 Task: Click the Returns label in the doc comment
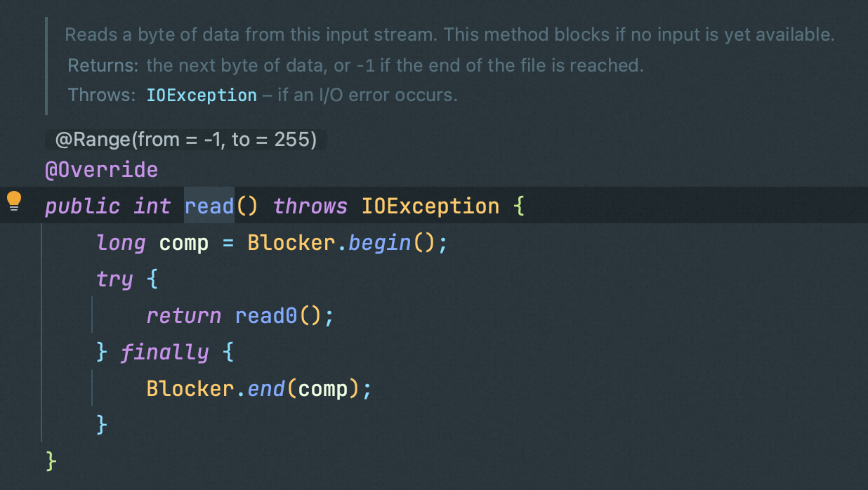coord(103,67)
